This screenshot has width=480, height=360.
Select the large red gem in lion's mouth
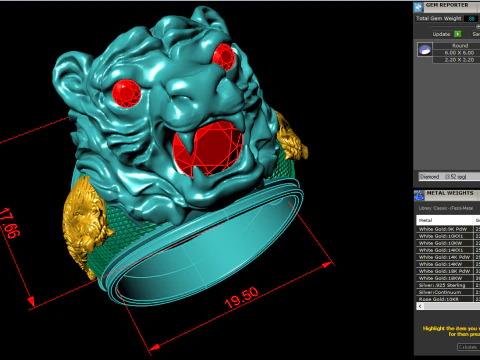point(213,148)
